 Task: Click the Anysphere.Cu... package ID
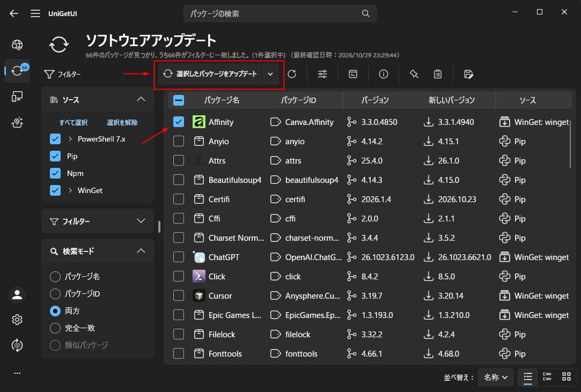[x=312, y=295]
